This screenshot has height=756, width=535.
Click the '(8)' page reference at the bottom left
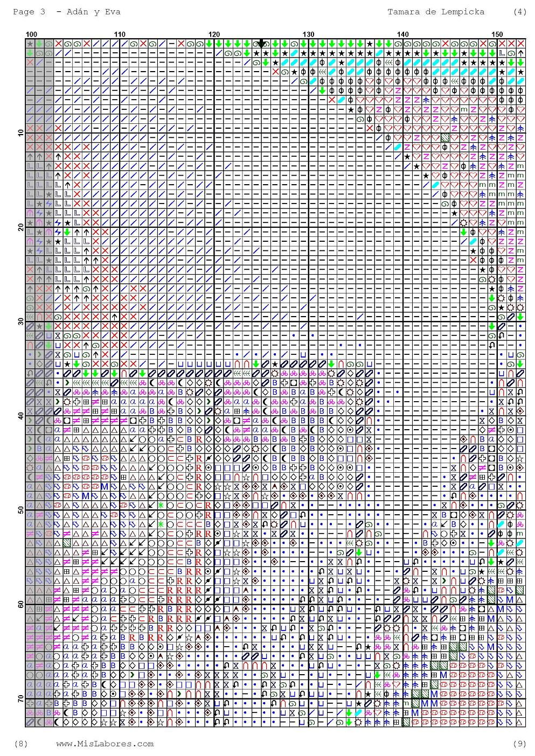pos(20,744)
